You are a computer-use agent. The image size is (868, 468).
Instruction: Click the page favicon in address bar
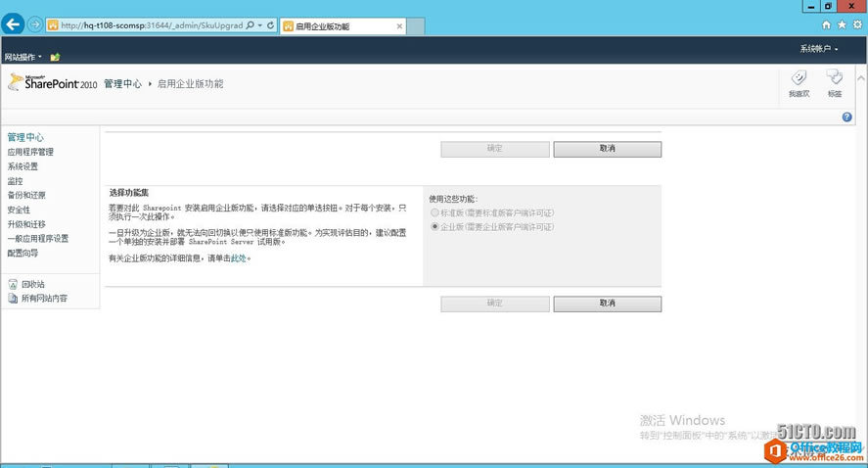(x=53, y=24)
